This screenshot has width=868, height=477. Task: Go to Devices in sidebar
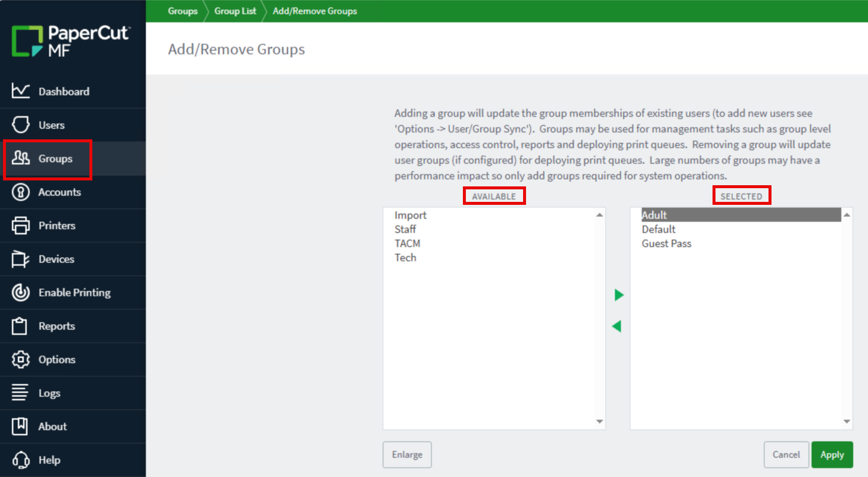pyautogui.click(x=57, y=259)
